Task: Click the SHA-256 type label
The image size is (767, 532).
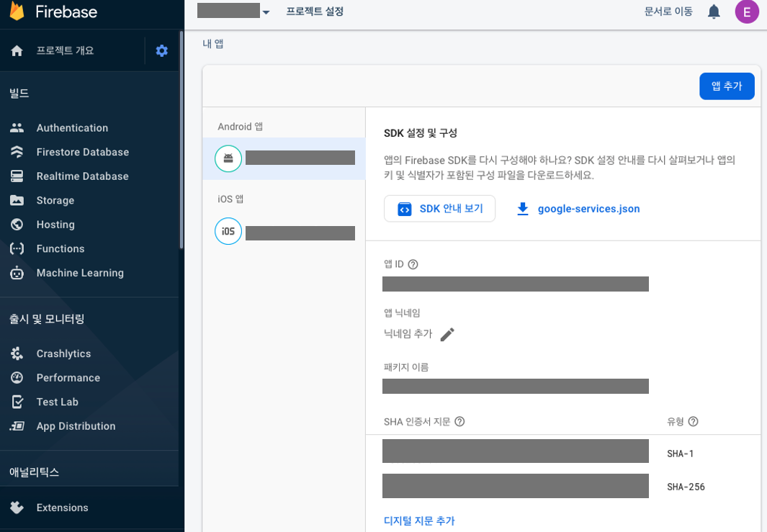Action: (x=686, y=487)
